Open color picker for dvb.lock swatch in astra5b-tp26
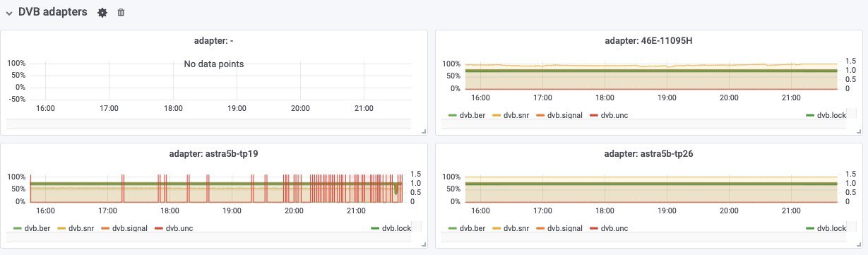 pyautogui.click(x=809, y=228)
